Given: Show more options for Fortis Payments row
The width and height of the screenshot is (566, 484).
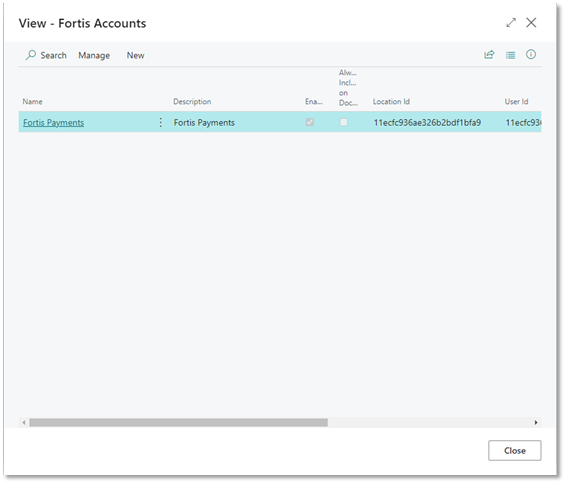Looking at the screenshot, I should point(161,122).
